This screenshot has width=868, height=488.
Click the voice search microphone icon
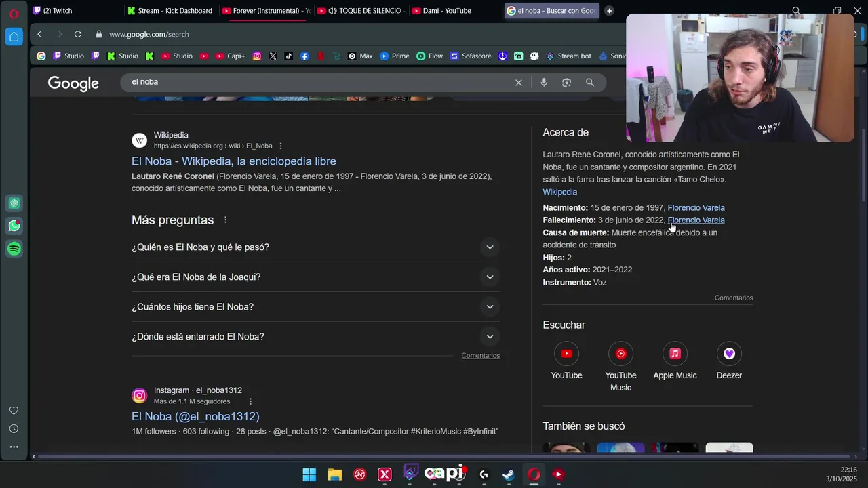[x=544, y=82]
